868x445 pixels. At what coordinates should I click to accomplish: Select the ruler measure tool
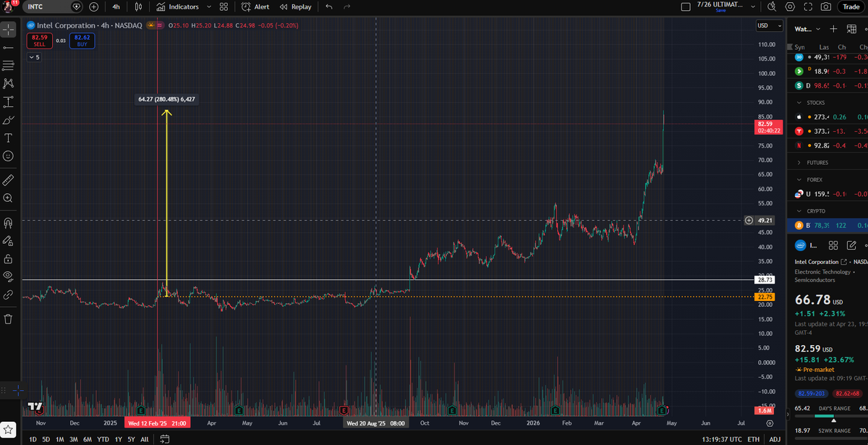[x=9, y=179]
